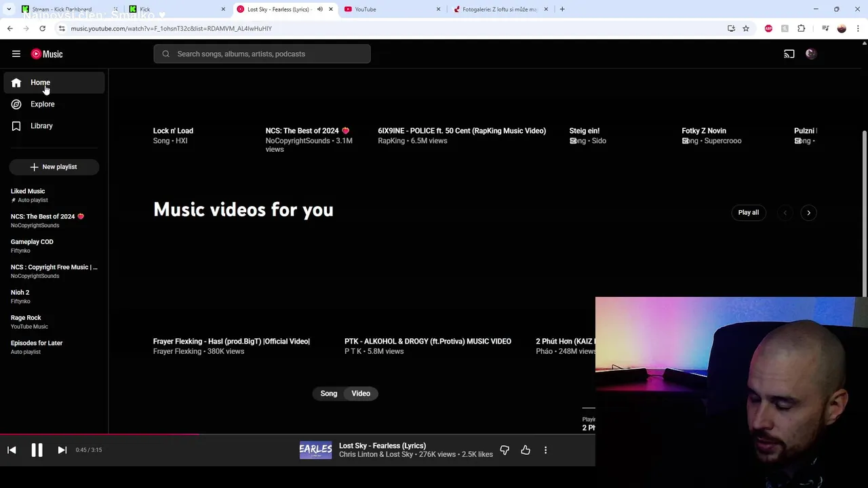This screenshot has width=868, height=488.
Task: Open Lock n' Load song
Action: 173,131
